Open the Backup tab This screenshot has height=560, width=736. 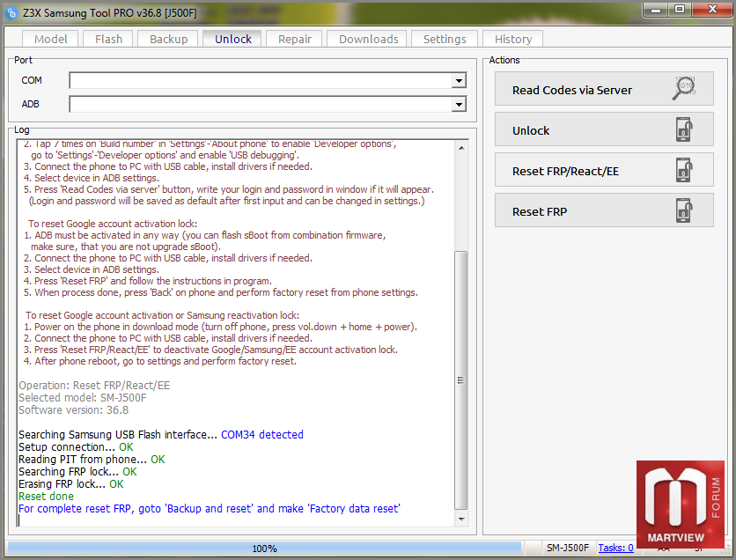click(168, 39)
